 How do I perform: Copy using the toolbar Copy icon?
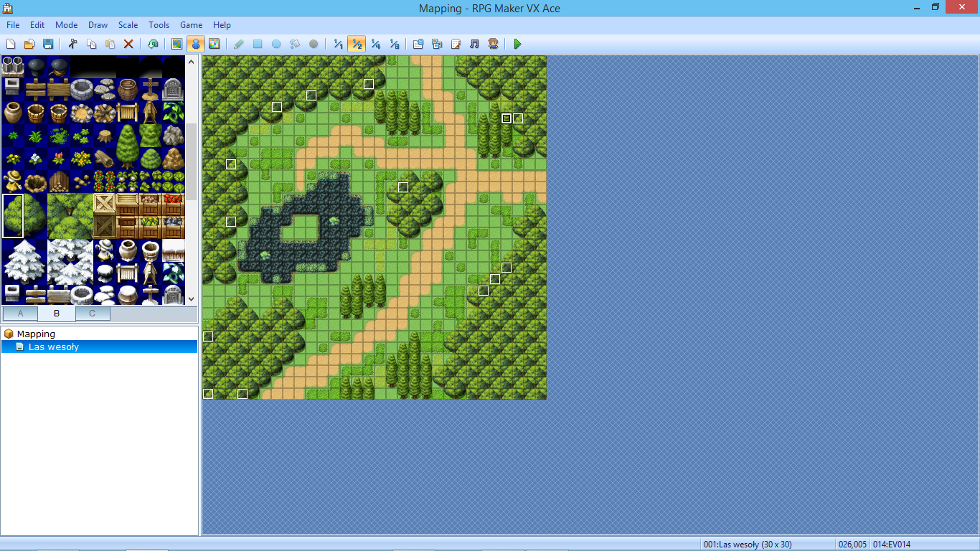[91, 44]
